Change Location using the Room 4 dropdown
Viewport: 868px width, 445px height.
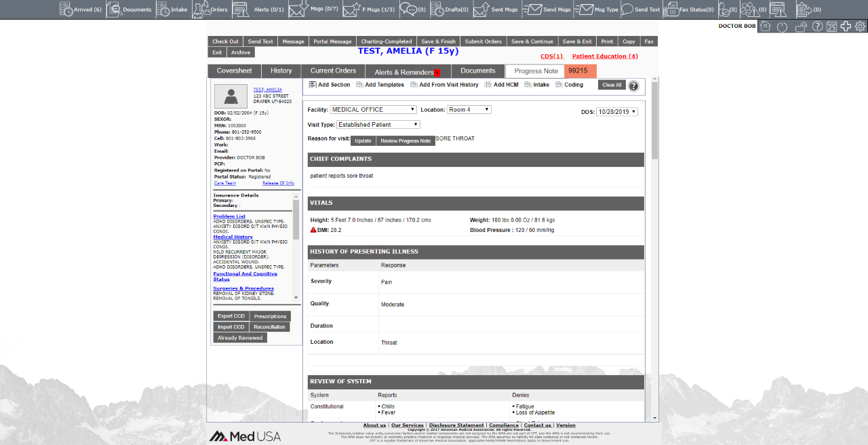[x=469, y=109]
